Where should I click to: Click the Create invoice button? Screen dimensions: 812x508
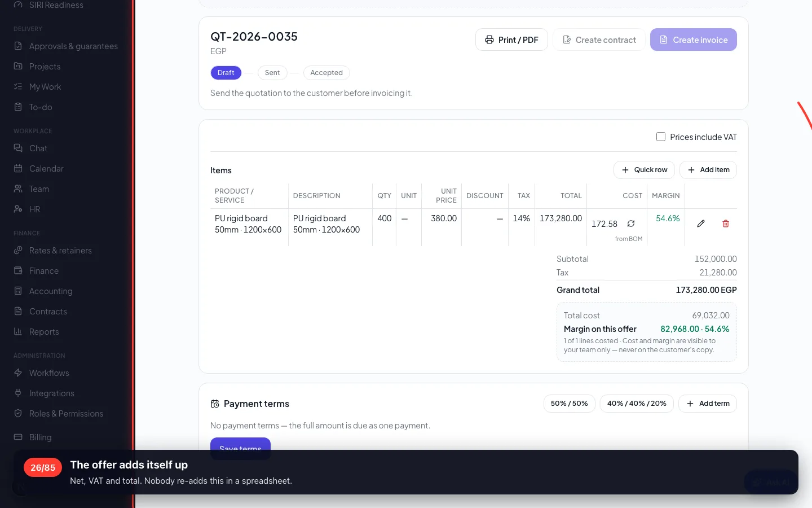[694, 40]
